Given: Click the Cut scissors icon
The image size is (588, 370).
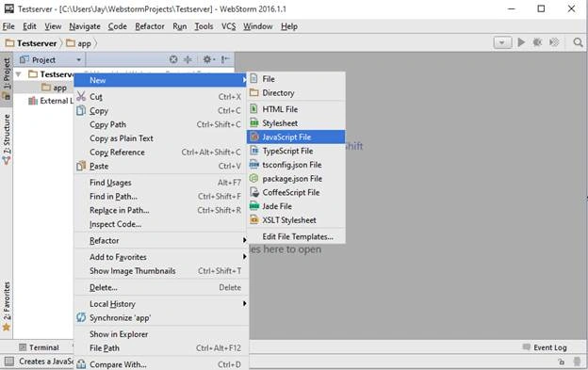Looking at the screenshot, I should coord(81,96).
